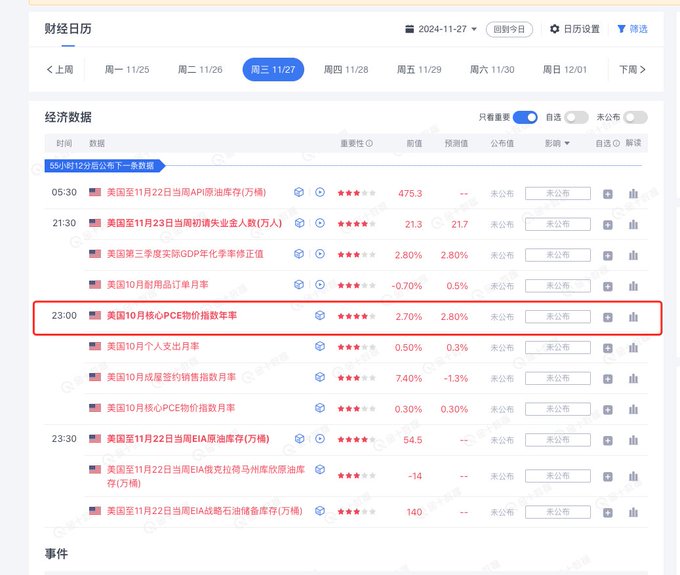Image resolution: width=680 pixels, height=575 pixels.
Task: Open the 2024-11-27 date picker dropdown
Action: pyautogui.click(x=441, y=29)
